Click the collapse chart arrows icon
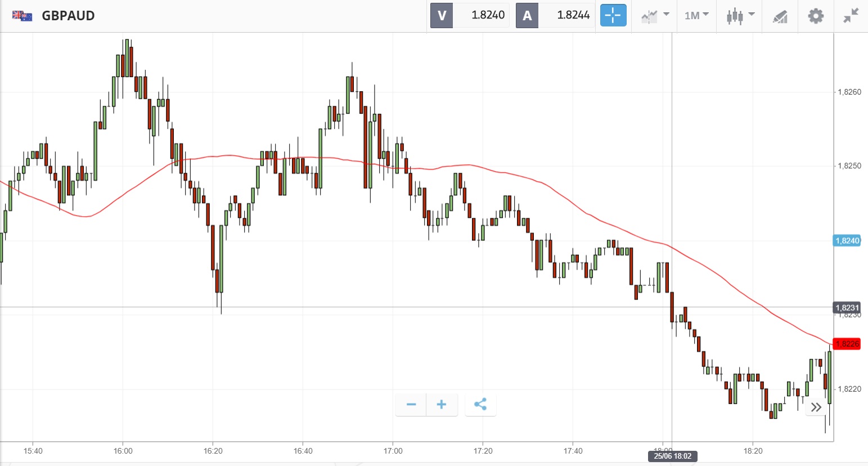The height and width of the screenshot is (466, 868). 851,16
